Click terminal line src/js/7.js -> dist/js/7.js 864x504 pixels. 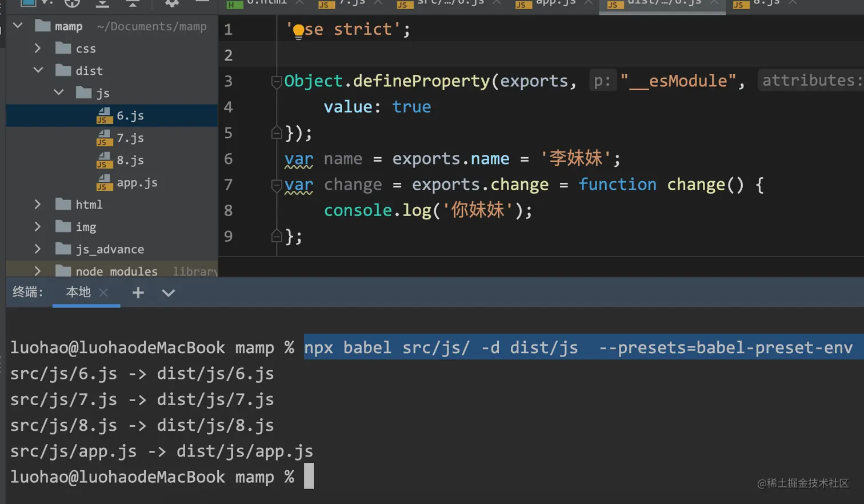(142, 399)
